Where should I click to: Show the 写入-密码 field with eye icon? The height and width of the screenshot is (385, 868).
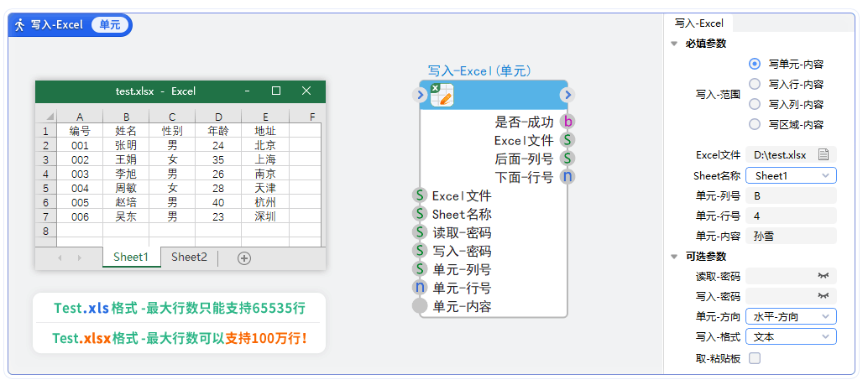coord(824,296)
